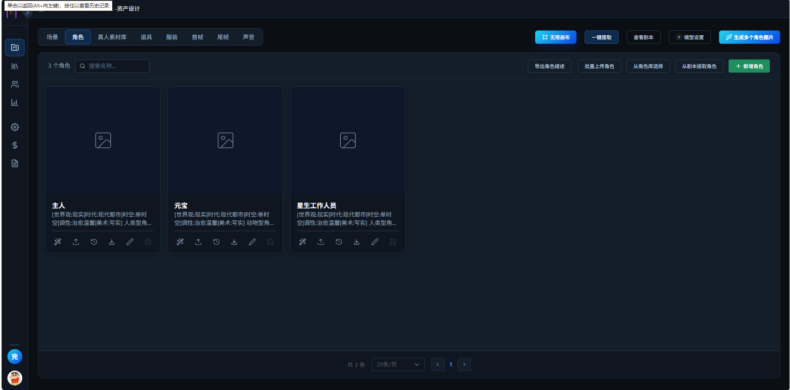
Task: Click upload icon on 主人 card
Action: [x=76, y=242]
